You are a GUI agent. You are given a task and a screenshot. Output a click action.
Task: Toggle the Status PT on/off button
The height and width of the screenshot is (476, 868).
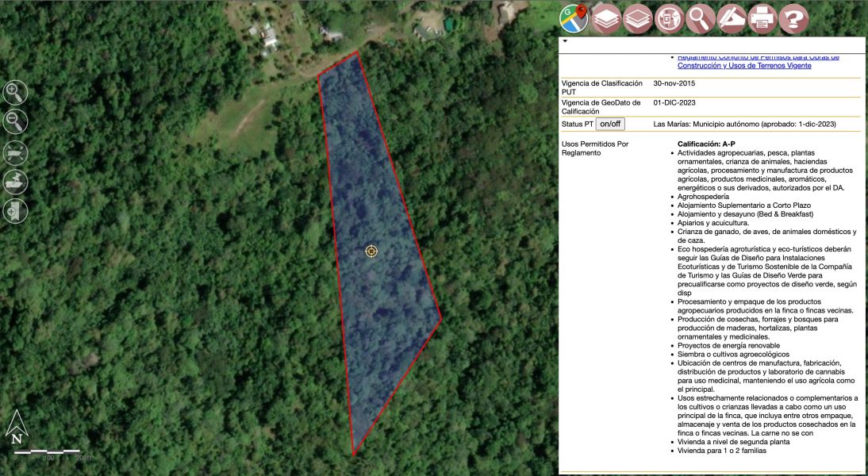click(x=610, y=125)
